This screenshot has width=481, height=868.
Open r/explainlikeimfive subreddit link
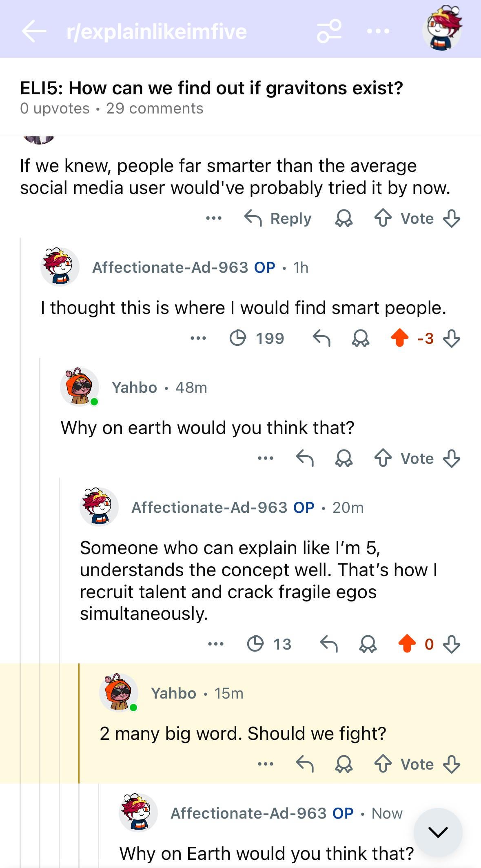pos(157,32)
